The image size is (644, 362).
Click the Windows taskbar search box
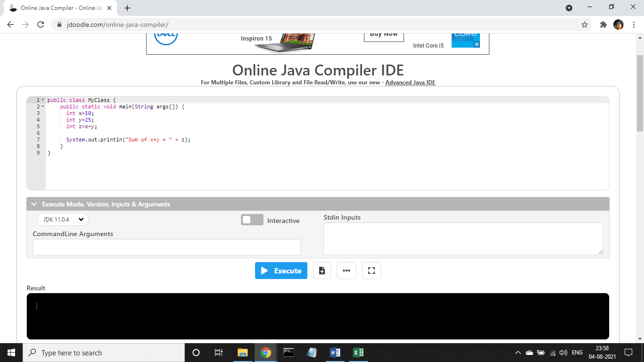click(x=104, y=353)
